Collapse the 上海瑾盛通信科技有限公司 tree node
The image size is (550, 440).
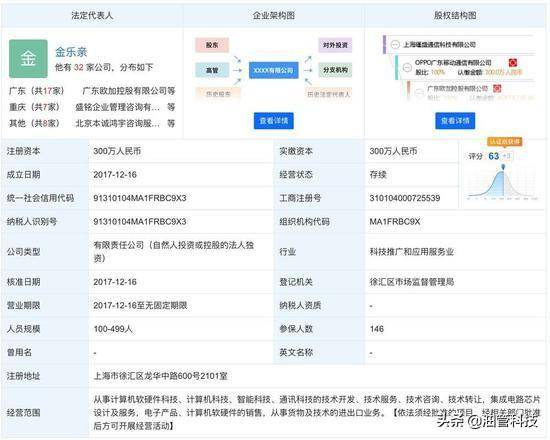pyautogui.click(x=395, y=45)
